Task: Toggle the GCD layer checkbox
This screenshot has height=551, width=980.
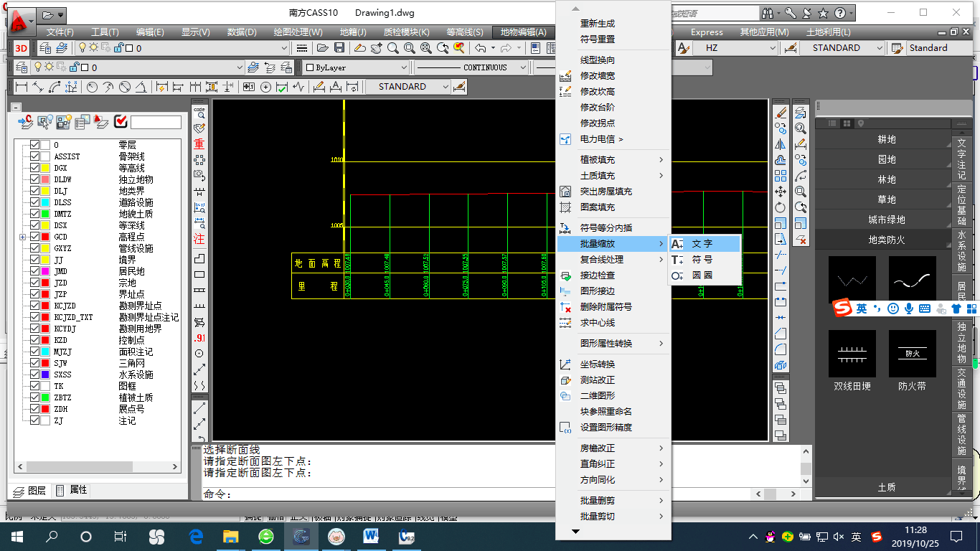Action: click(34, 237)
